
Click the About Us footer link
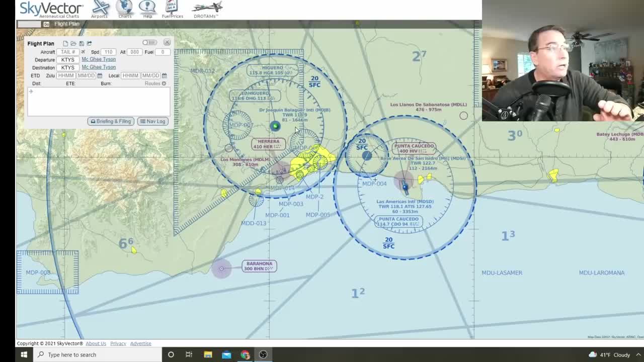(x=96, y=343)
